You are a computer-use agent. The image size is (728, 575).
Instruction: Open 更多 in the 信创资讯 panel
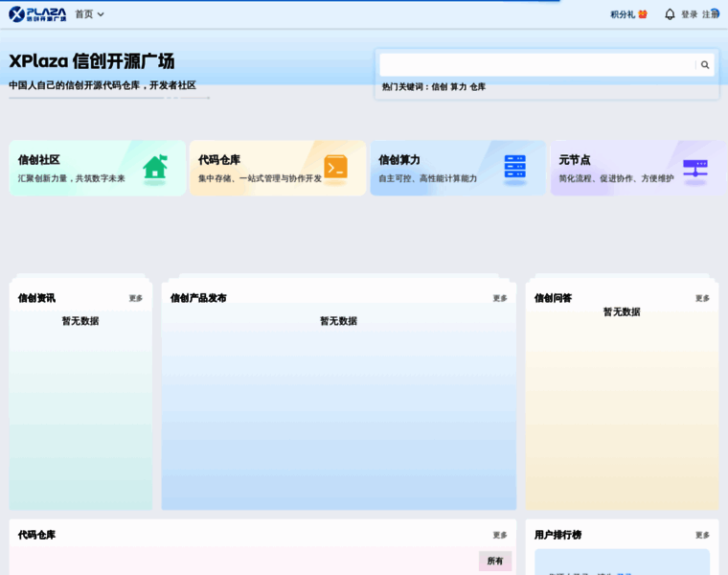coord(136,298)
